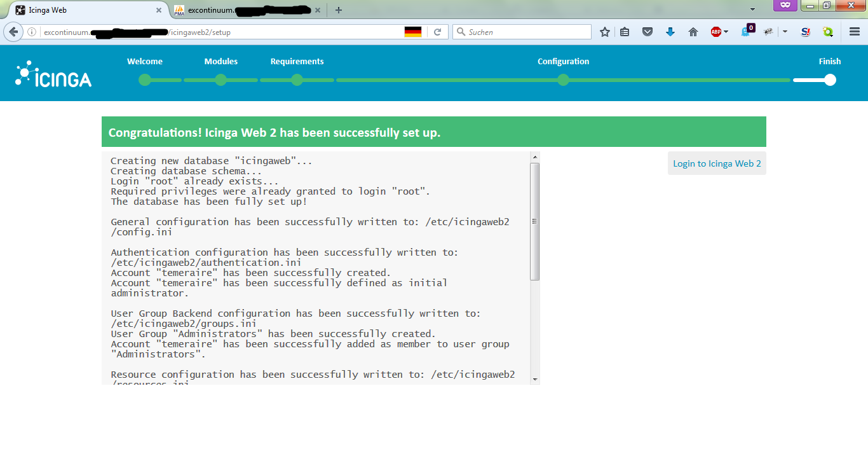Click 'User Group "Administrators"' created line
868x463 pixels.
(273, 334)
